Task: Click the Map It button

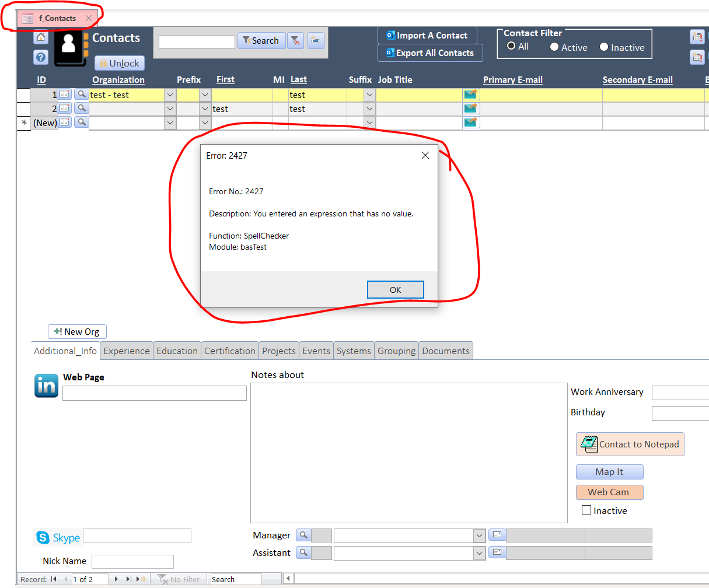Action: (609, 471)
